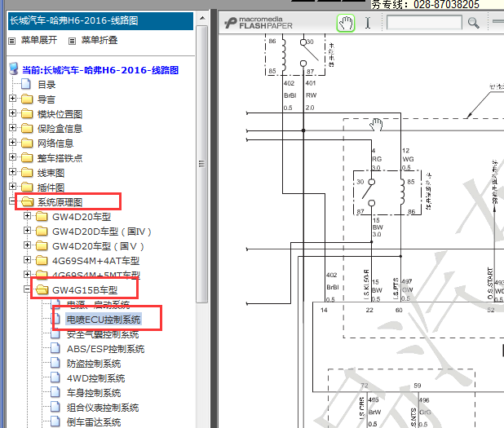The image size is (504, 428).
Task: Click the 菜单折叠 list icon
Action: pyautogui.click(x=72, y=41)
